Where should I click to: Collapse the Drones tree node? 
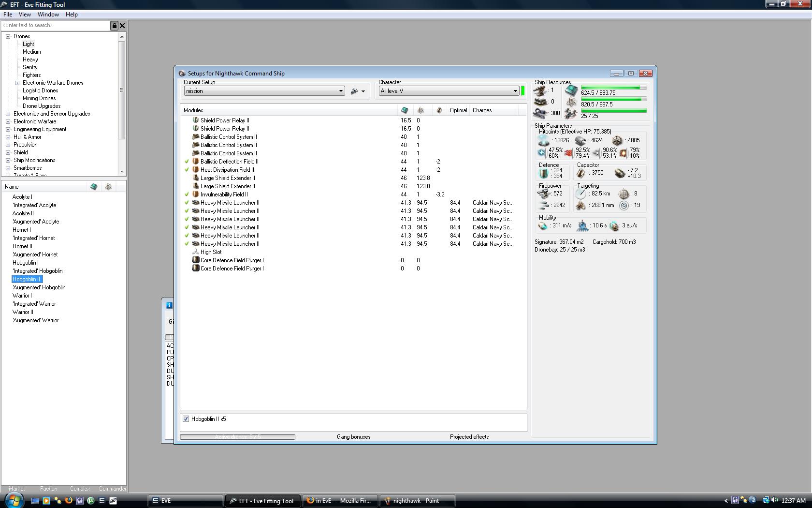8,36
